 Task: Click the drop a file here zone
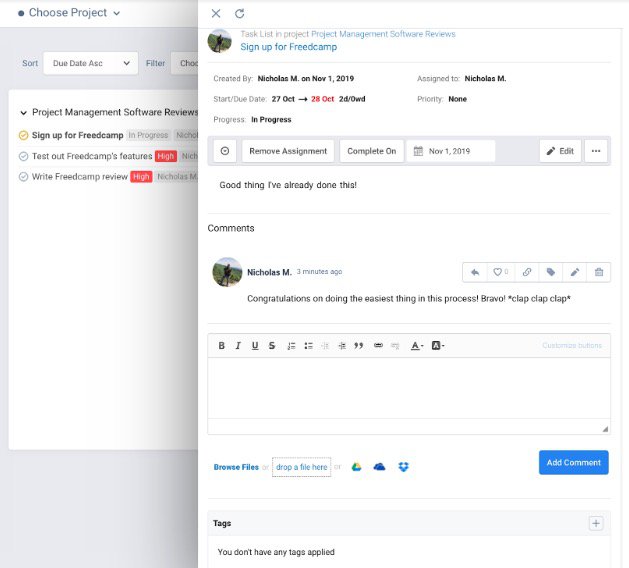coord(302,467)
